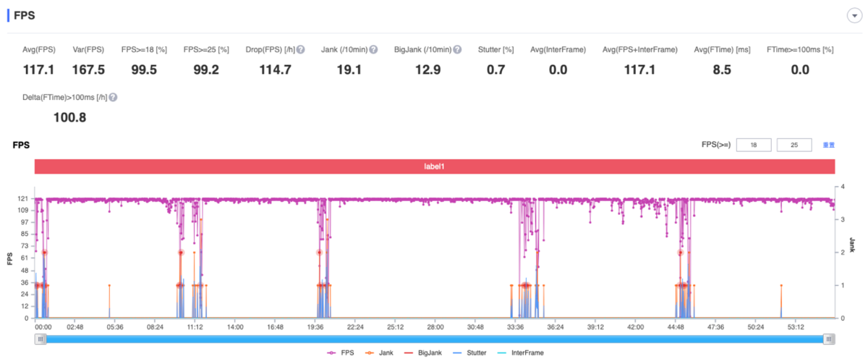Click the Delta(FTime) value 100.8
Image resolution: width=868 pixels, height=359 pixels.
tap(70, 117)
